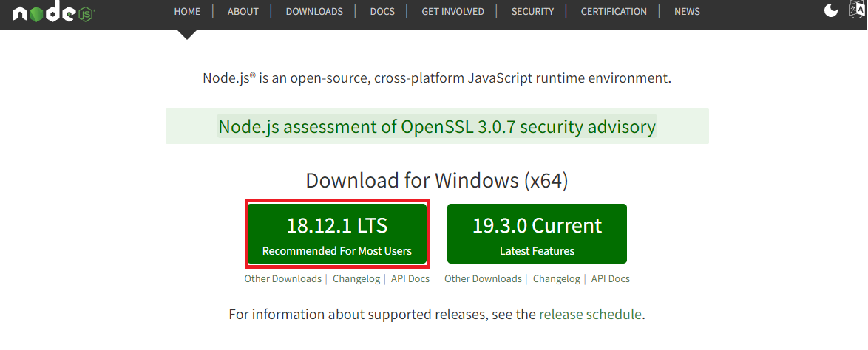Image resolution: width=868 pixels, height=350 pixels.
Task: Open the SECURITY page
Action: click(x=532, y=11)
